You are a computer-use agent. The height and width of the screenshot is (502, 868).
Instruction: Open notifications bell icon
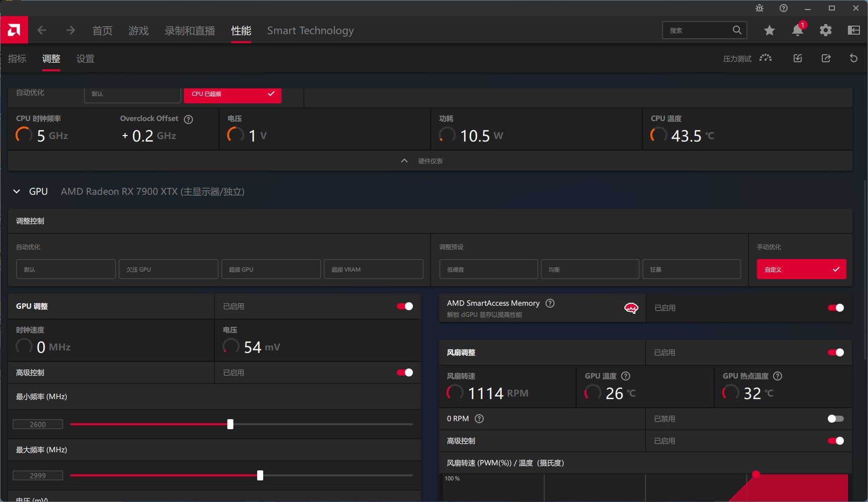pyautogui.click(x=797, y=30)
